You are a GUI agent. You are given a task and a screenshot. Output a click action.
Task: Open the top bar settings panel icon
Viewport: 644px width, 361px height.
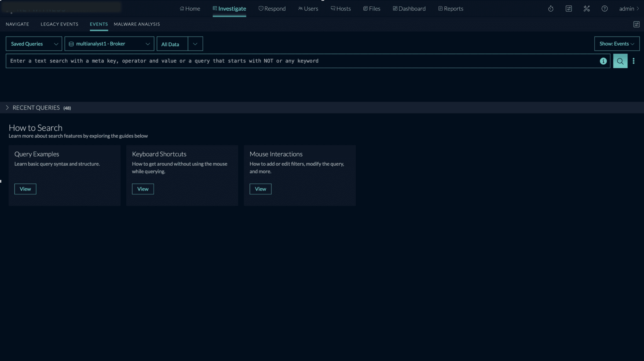tap(569, 9)
